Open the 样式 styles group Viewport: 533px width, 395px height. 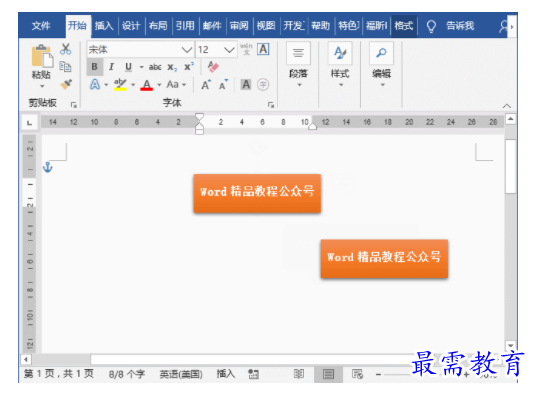[x=340, y=65]
